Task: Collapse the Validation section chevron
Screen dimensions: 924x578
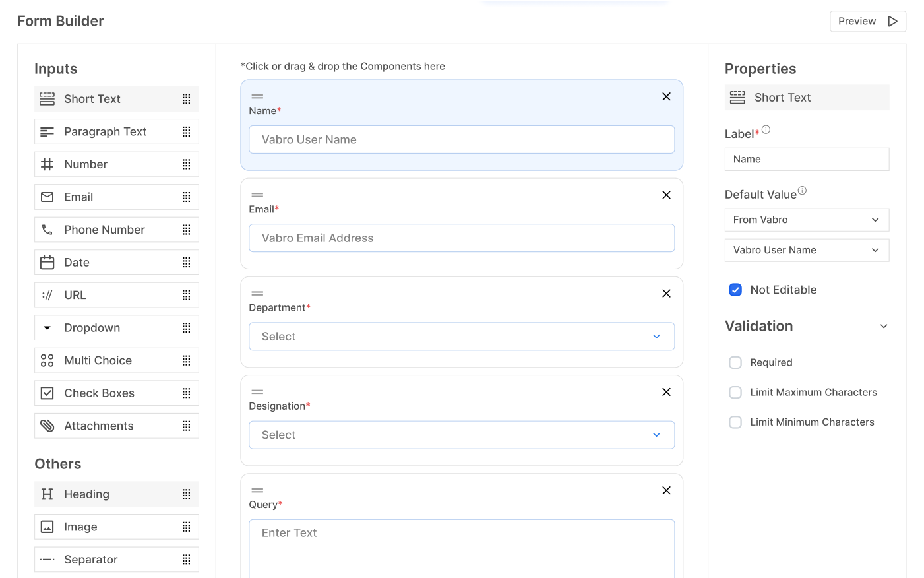Action: click(884, 327)
